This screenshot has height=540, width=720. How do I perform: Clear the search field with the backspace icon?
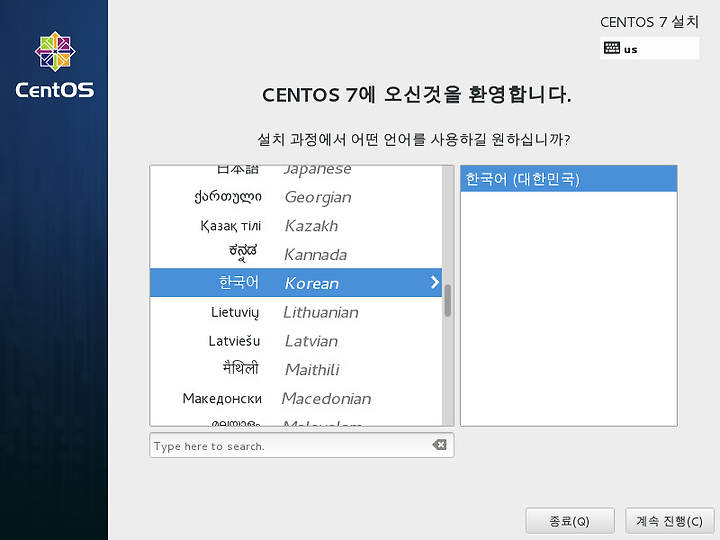click(x=439, y=444)
